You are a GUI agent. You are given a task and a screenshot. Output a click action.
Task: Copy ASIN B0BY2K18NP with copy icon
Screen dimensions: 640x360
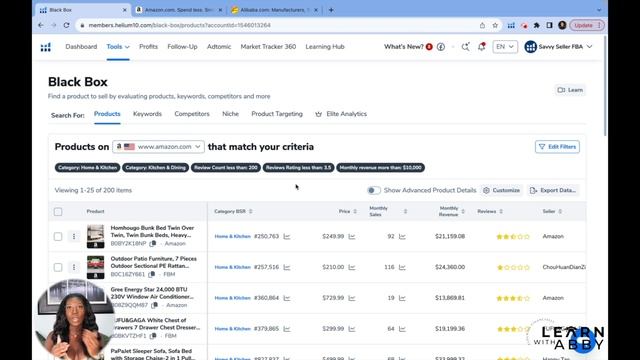[x=153, y=244]
